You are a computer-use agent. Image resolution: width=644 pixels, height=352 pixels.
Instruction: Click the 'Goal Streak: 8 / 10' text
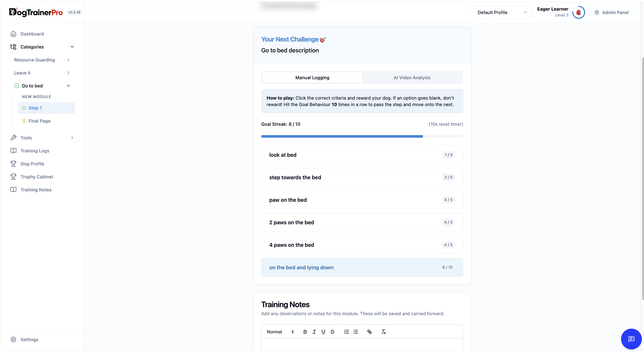[281, 124]
